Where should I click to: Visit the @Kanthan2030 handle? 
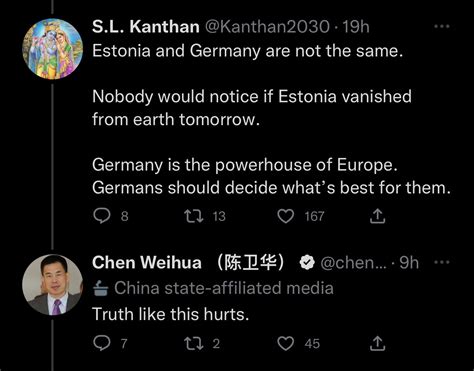tap(267, 27)
